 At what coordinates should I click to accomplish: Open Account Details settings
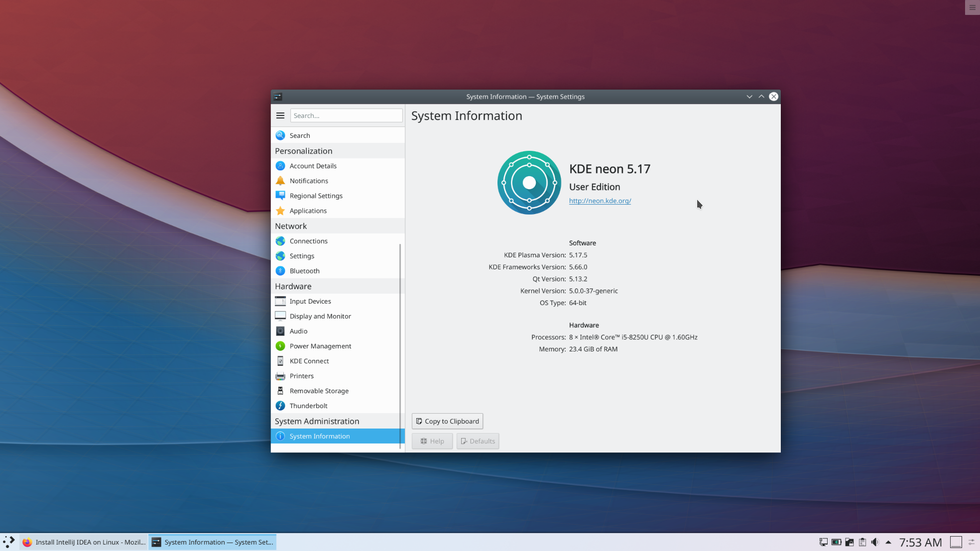(x=338, y=166)
